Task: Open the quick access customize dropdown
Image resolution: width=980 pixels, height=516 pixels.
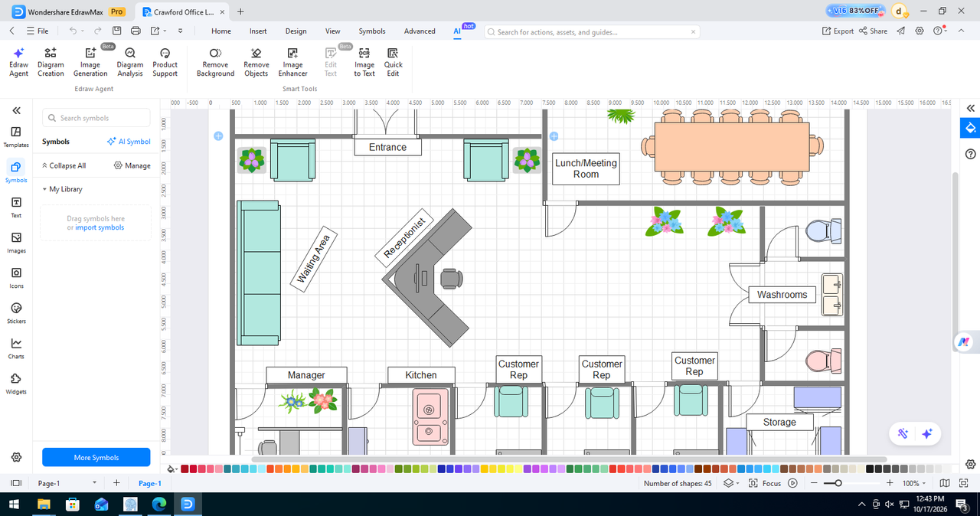Action: click(x=180, y=31)
